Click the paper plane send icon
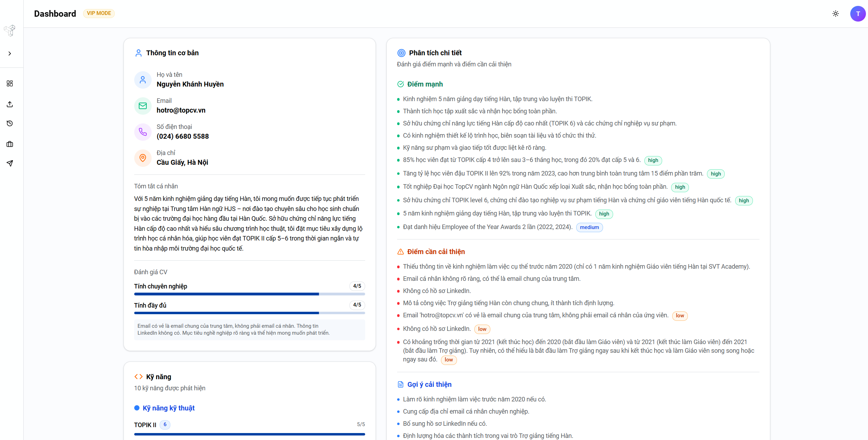The height and width of the screenshot is (440, 868). click(10, 163)
